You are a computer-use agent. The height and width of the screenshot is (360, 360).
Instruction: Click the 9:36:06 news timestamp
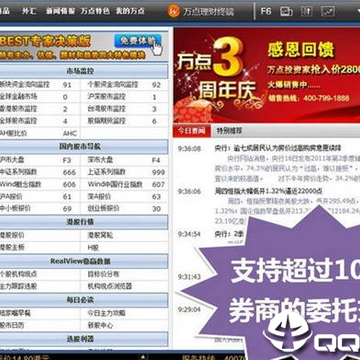[x=189, y=191]
